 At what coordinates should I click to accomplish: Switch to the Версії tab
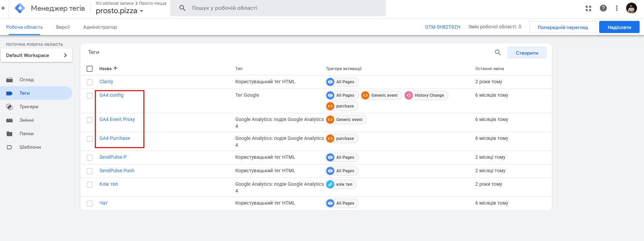(63, 27)
